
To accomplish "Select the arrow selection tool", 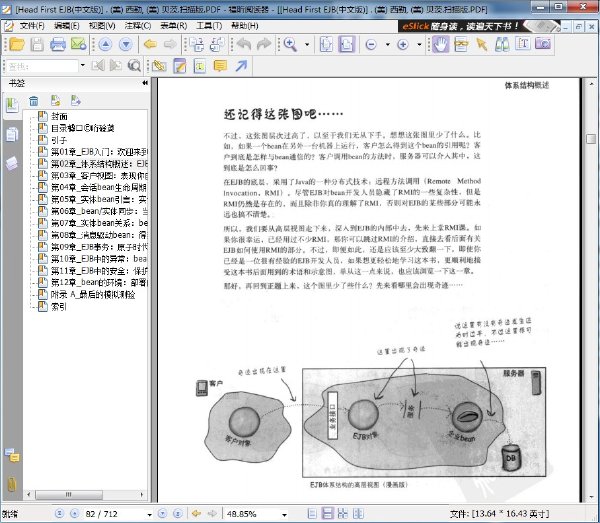I will [x=482, y=44].
